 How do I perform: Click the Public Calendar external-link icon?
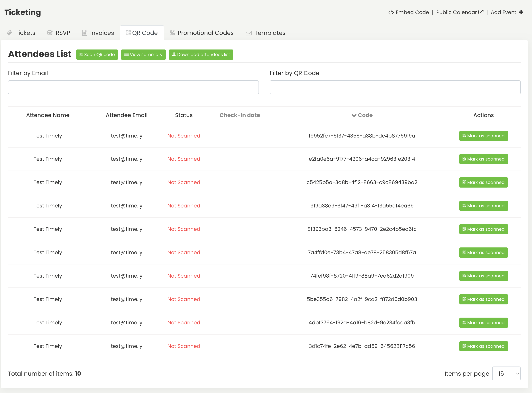click(481, 12)
